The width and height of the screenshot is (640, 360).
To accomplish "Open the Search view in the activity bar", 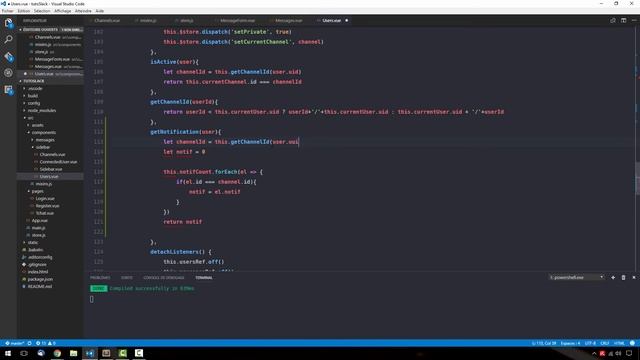I will 8,40.
